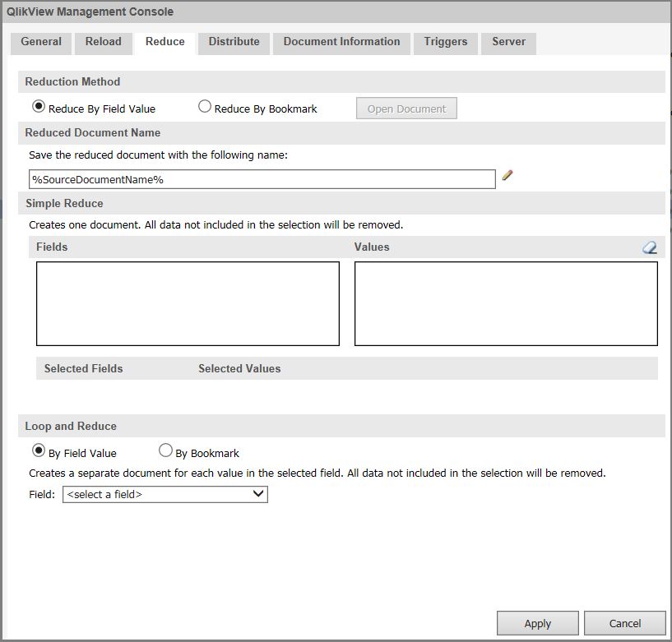Select Reduce By Field Value radio button
The height and width of the screenshot is (642, 672).
[39, 106]
